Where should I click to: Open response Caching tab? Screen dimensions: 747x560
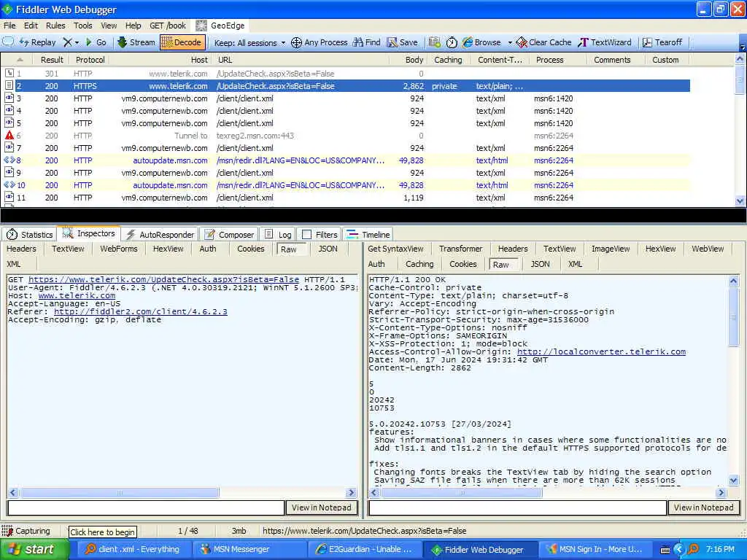[419, 264]
